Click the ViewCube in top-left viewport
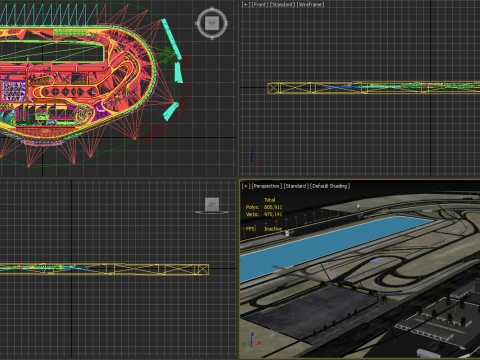This screenshot has height=360, width=480. [212, 23]
